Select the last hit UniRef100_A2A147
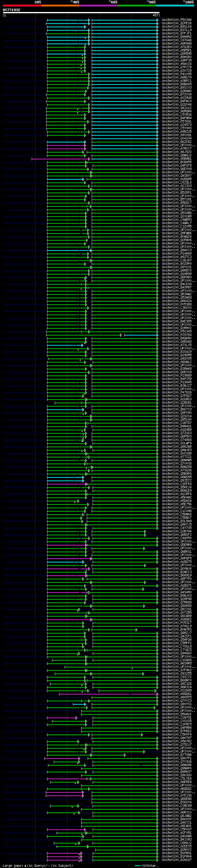197x868 pixels. (x=177, y=860)
